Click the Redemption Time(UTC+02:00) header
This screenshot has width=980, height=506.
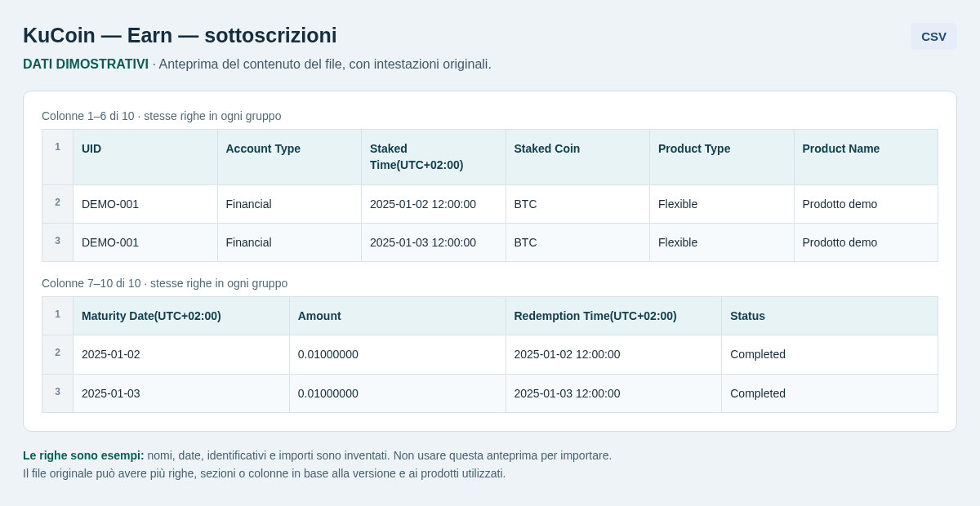[x=614, y=316]
